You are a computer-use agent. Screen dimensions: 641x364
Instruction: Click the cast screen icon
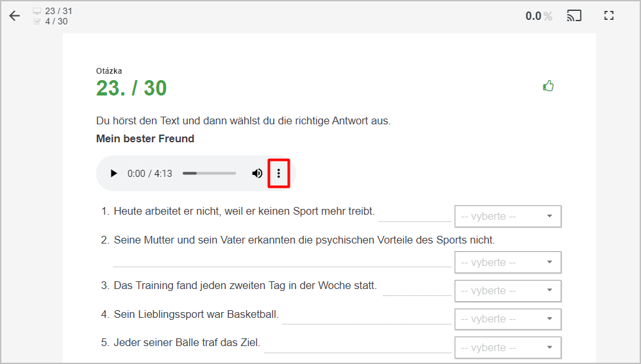(574, 16)
